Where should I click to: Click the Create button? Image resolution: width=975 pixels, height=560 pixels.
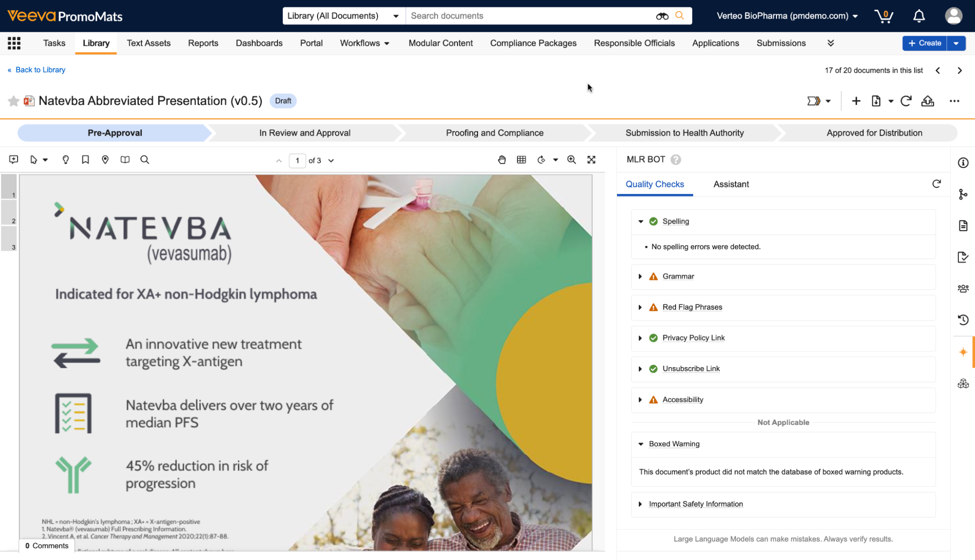tap(925, 43)
